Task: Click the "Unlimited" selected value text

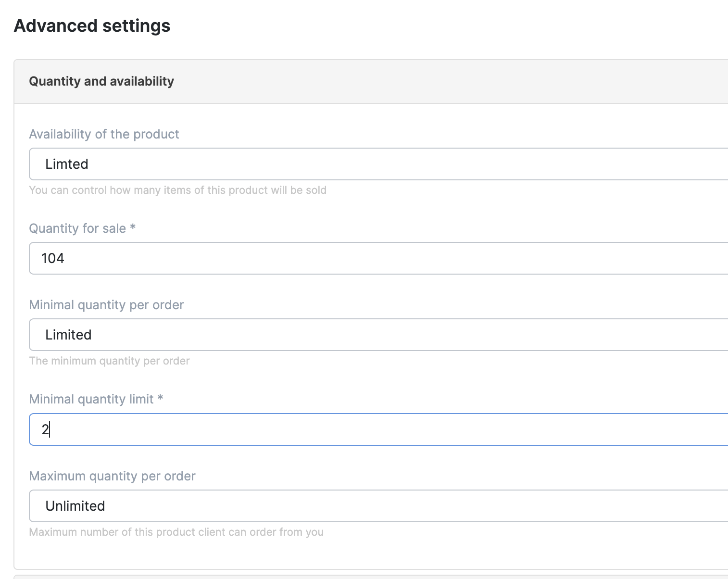Action: (75, 506)
